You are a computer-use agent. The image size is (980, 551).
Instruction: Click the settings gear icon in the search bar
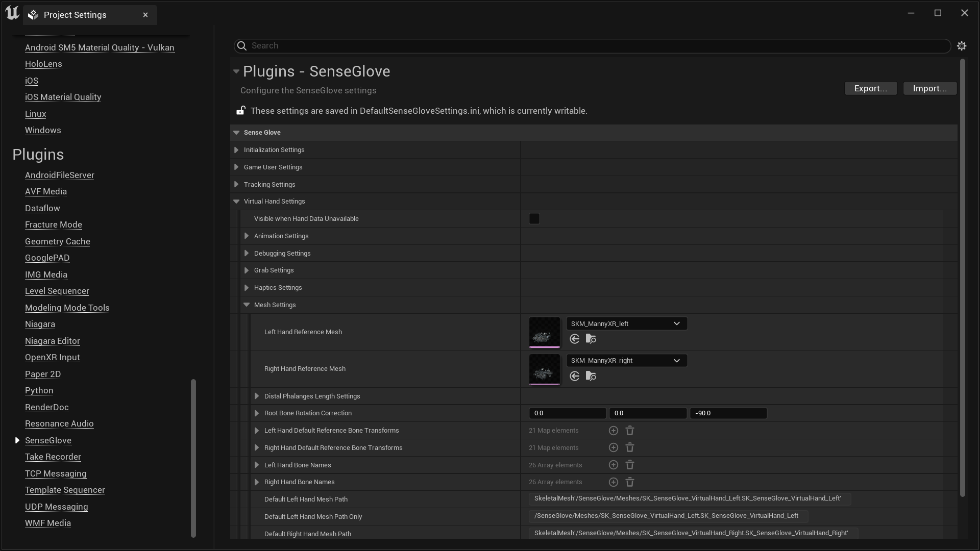(x=962, y=46)
